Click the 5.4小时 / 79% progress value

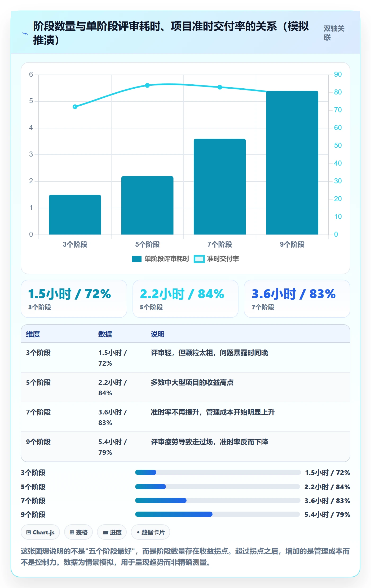coord(327,514)
